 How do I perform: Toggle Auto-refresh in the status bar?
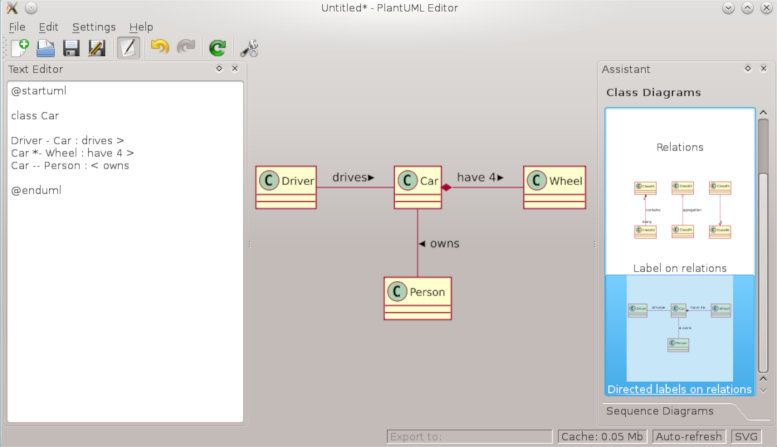click(690, 437)
